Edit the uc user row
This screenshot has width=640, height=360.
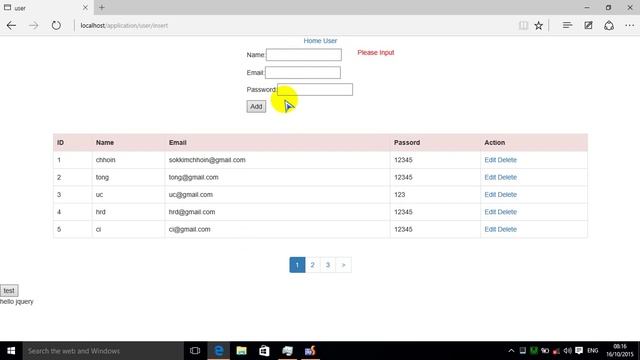490,195
